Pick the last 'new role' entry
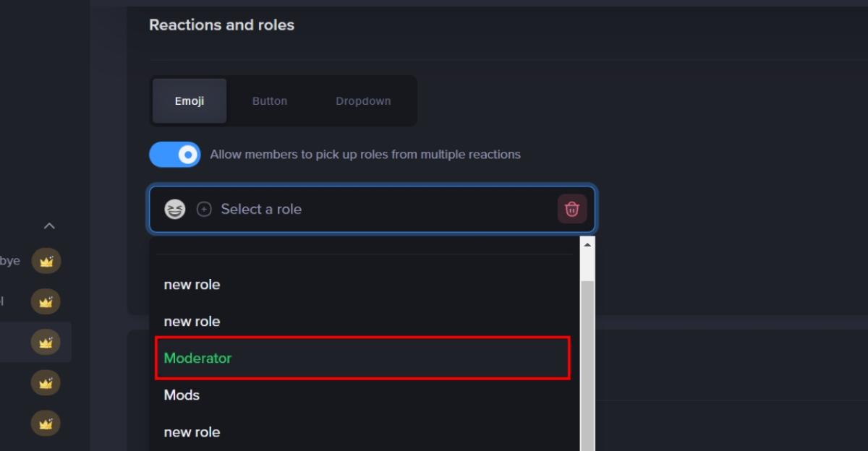Viewport: 868px width, 451px height. pyautogui.click(x=192, y=431)
